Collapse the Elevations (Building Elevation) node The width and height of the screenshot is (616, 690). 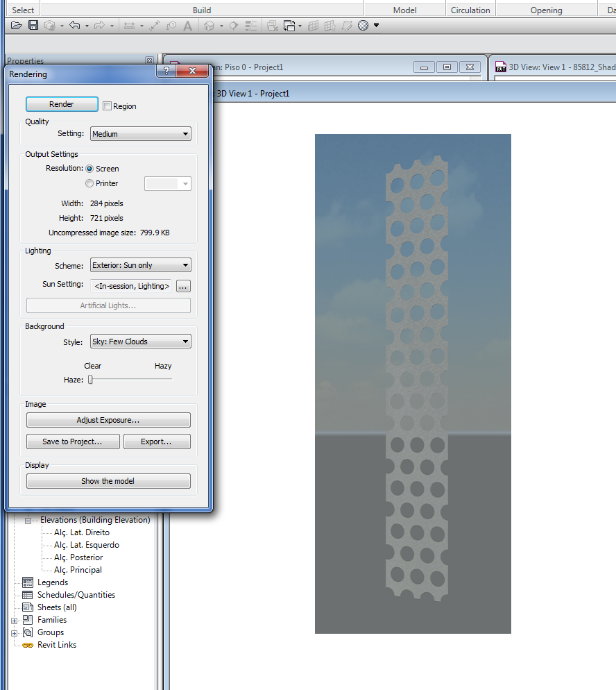[28, 521]
